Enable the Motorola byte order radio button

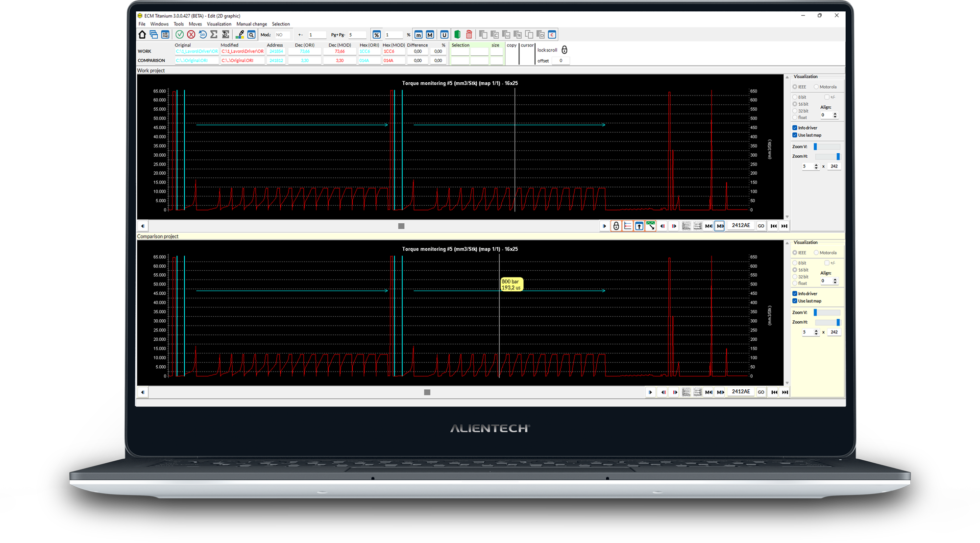pyautogui.click(x=816, y=87)
